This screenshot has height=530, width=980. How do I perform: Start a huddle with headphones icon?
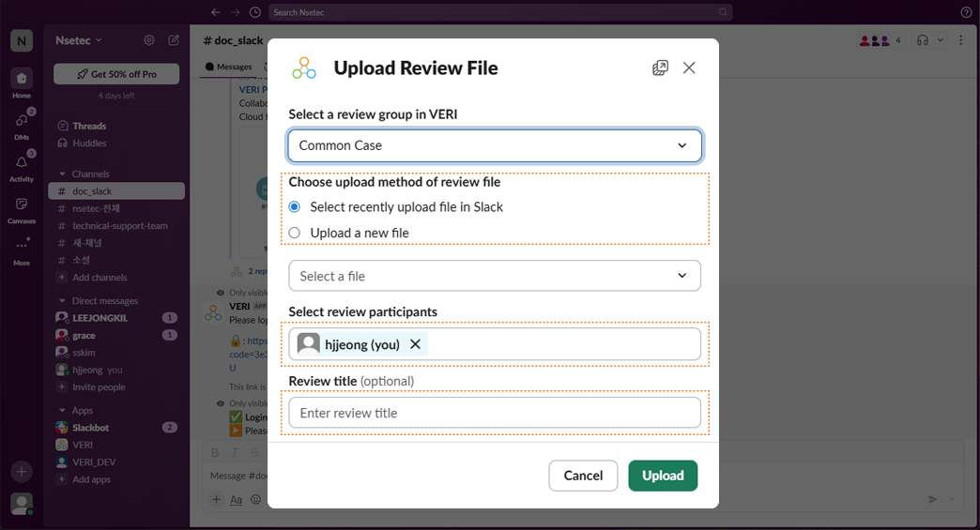[923, 40]
